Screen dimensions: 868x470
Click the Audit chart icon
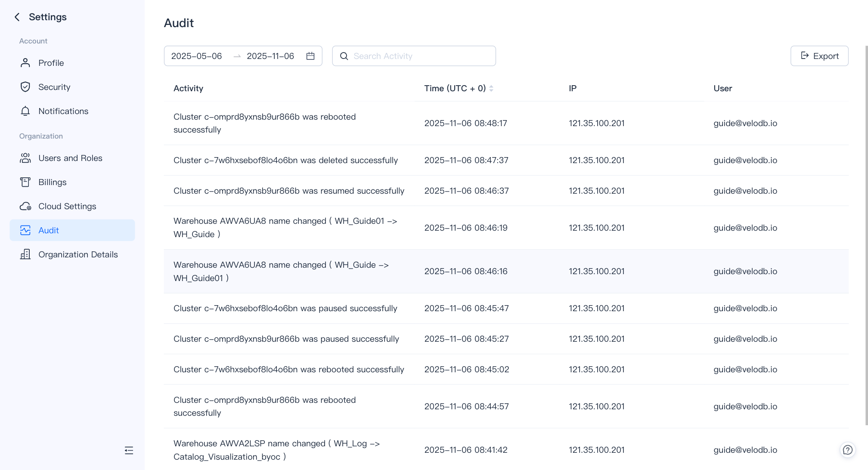[25, 230]
